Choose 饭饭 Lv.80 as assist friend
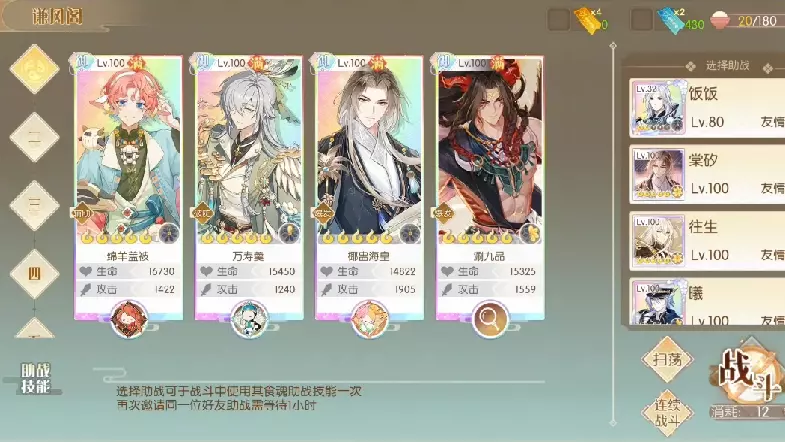The width and height of the screenshot is (785, 442). 707,108
